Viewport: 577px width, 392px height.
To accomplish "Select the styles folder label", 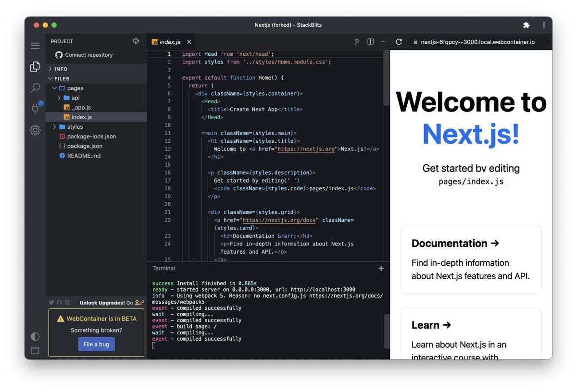I will (x=75, y=127).
